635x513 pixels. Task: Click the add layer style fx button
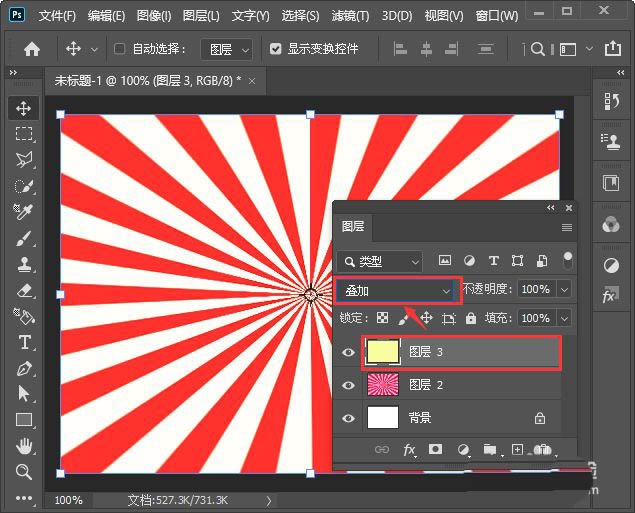(x=409, y=450)
